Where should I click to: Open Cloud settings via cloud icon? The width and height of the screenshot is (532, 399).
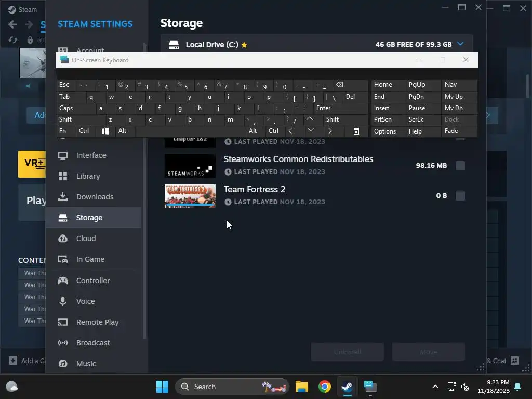pos(63,238)
